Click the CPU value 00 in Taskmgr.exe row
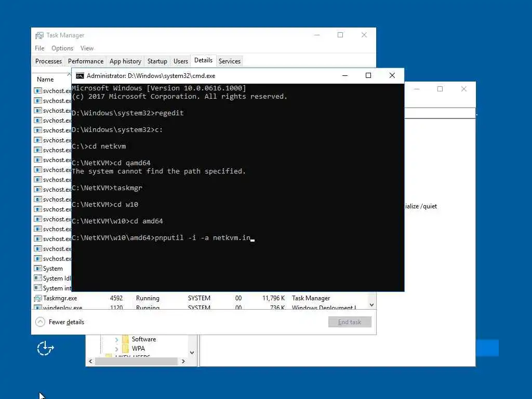532x399 pixels. [238, 298]
